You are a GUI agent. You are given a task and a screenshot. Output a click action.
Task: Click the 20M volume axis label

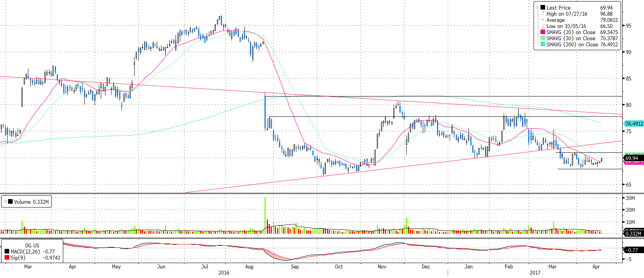pyautogui.click(x=630, y=210)
